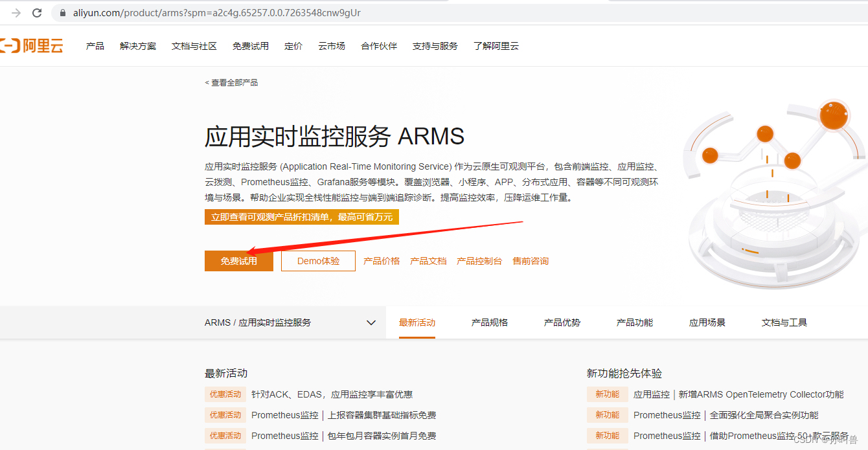
Task: Click the padlock site info icon
Action: click(63, 13)
